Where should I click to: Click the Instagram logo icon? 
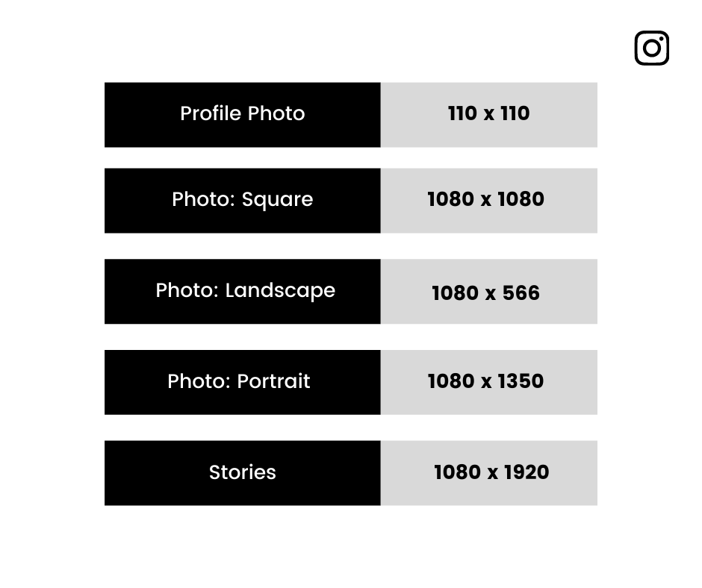(651, 48)
